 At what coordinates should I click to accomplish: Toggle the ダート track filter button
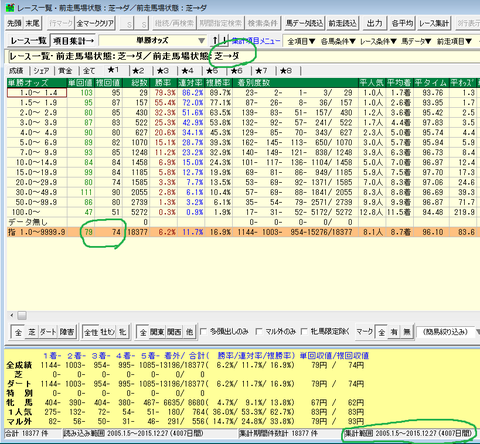[48, 332]
